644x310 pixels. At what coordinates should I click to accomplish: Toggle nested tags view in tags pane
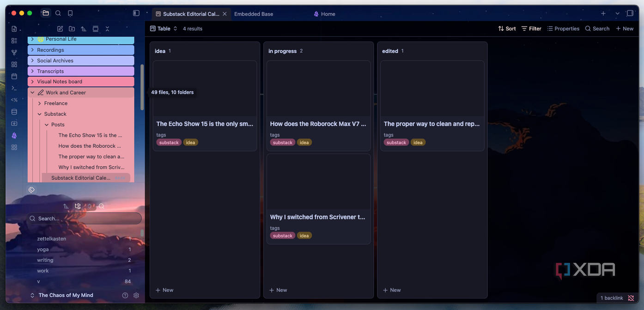tap(78, 206)
